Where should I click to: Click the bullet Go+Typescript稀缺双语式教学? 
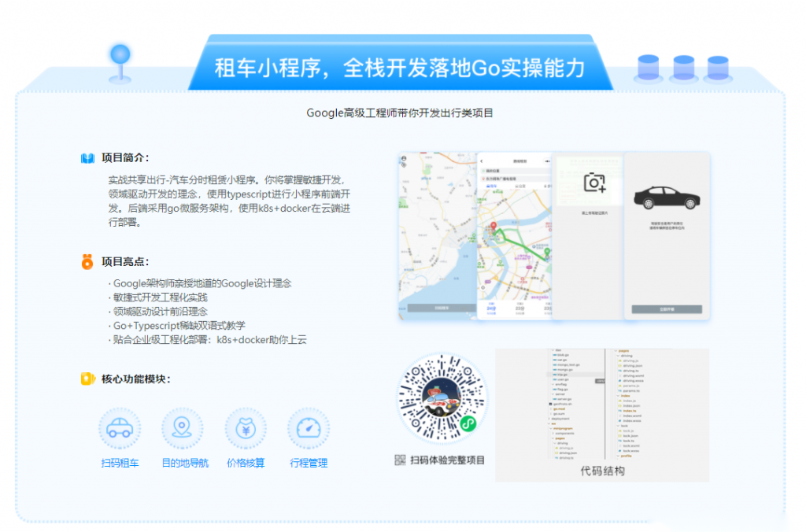click(x=177, y=325)
